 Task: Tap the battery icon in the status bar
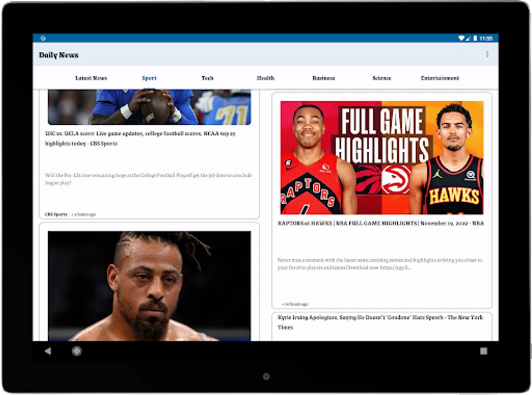coord(475,38)
